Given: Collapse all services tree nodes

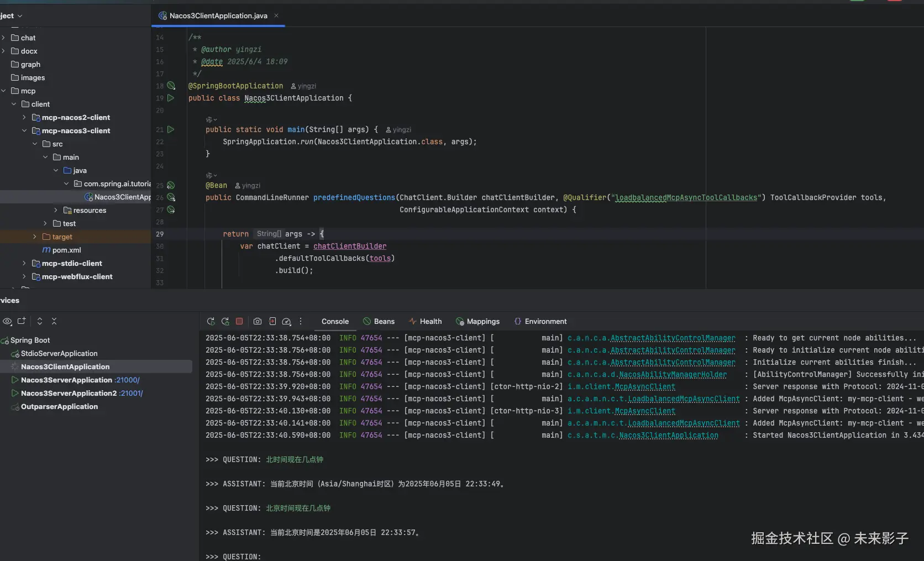Looking at the screenshot, I should point(54,321).
